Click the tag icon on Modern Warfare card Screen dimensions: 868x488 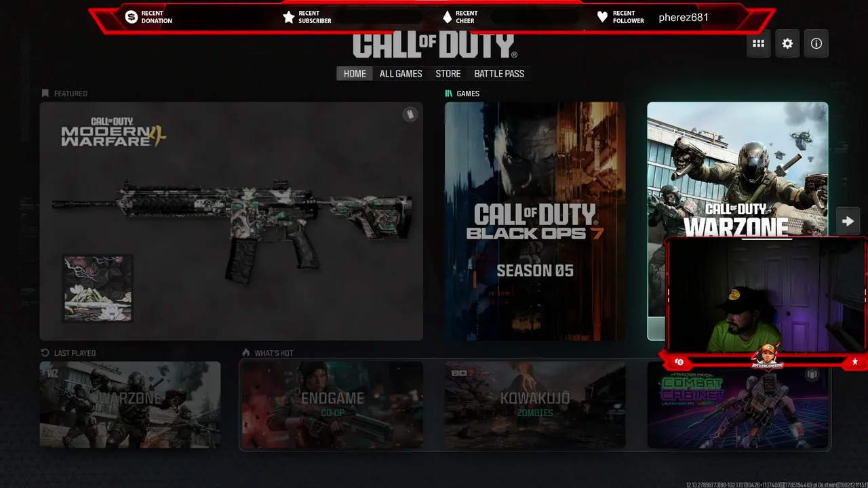coord(410,115)
